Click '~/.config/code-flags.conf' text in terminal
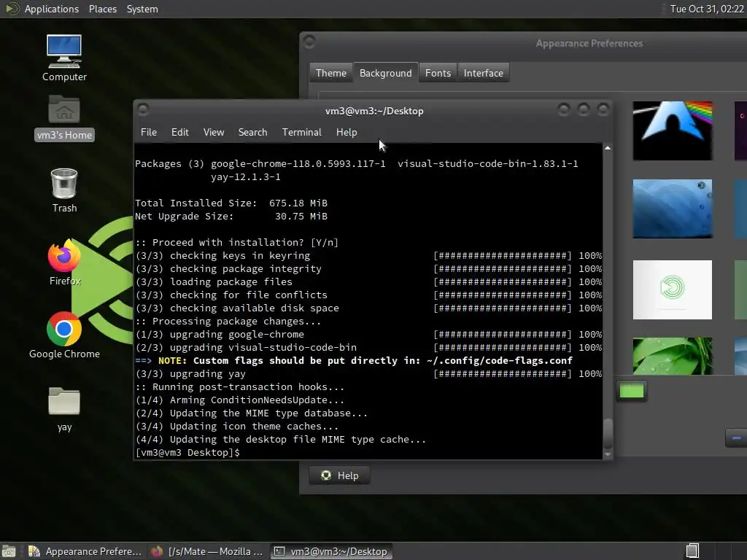 pyautogui.click(x=499, y=360)
